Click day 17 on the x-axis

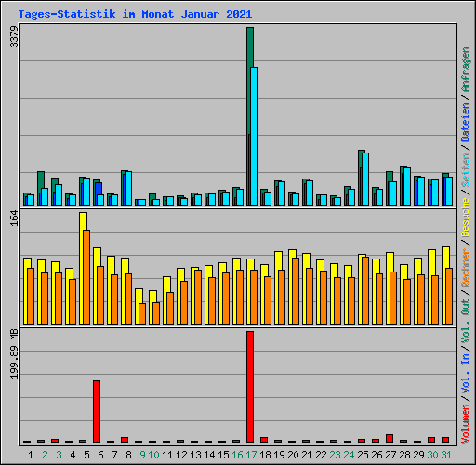coord(251,455)
